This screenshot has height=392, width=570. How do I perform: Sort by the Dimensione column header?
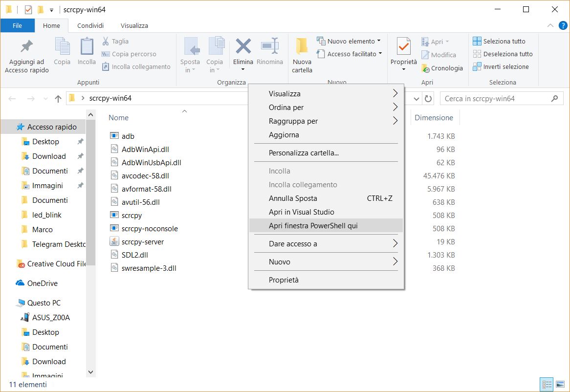[434, 118]
